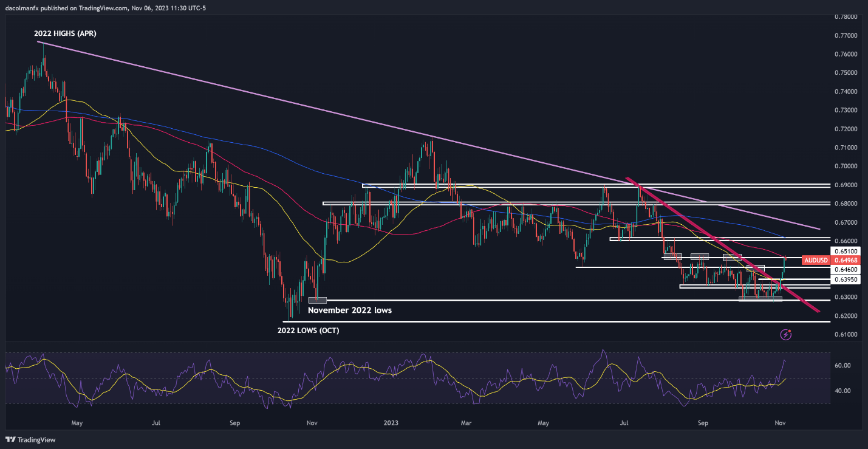Click the 60.00 RSI axis value
The height and width of the screenshot is (449, 868).
842,366
